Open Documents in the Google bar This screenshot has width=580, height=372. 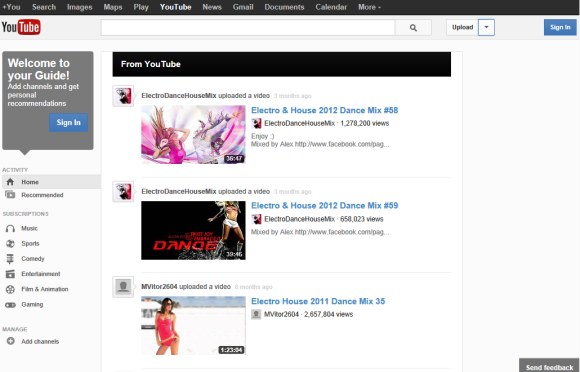pyautogui.click(x=284, y=7)
